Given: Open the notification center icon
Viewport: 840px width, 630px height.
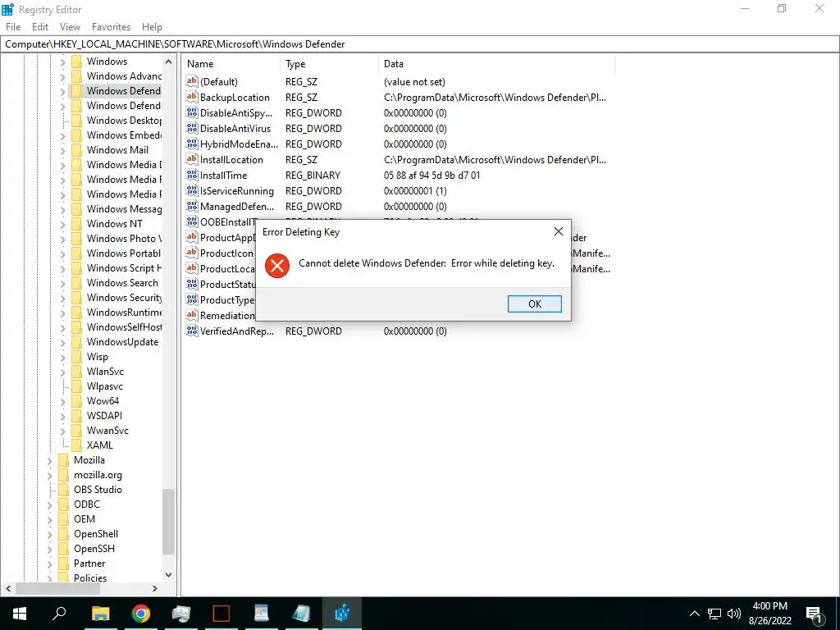Looking at the screenshot, I should click(814, 614).
